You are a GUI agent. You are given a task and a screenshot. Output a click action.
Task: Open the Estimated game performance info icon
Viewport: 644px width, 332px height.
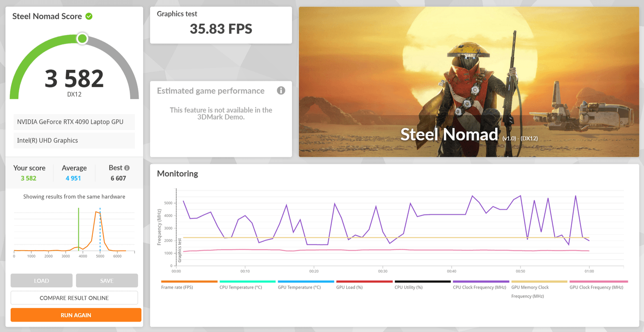(x=281, y=91)
